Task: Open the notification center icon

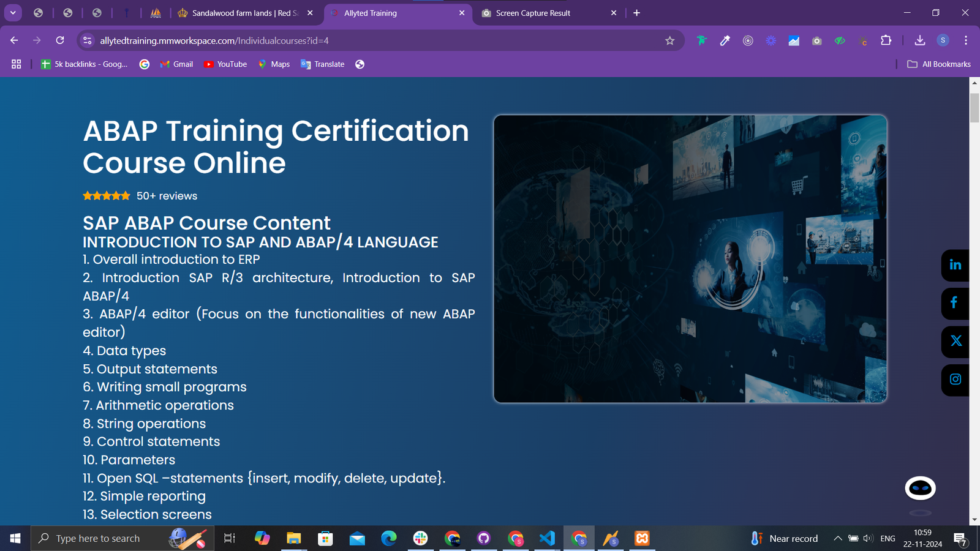Action: (960, 539)
